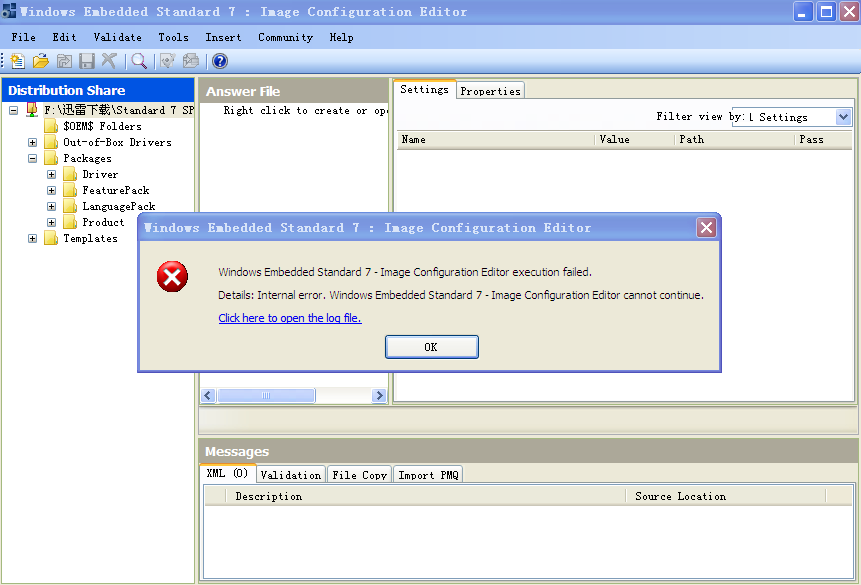
Task: Expand the Driver package node
Action: (51, 174)
